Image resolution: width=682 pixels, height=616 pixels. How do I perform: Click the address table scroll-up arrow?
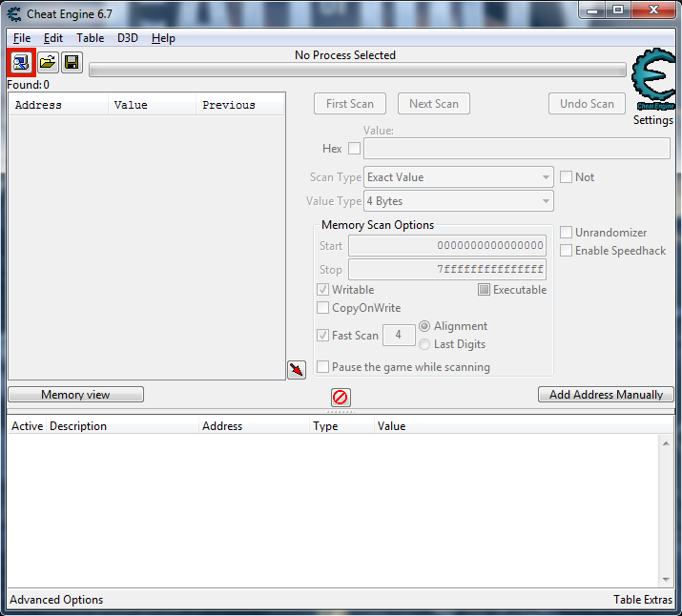(x=666, y=443)
